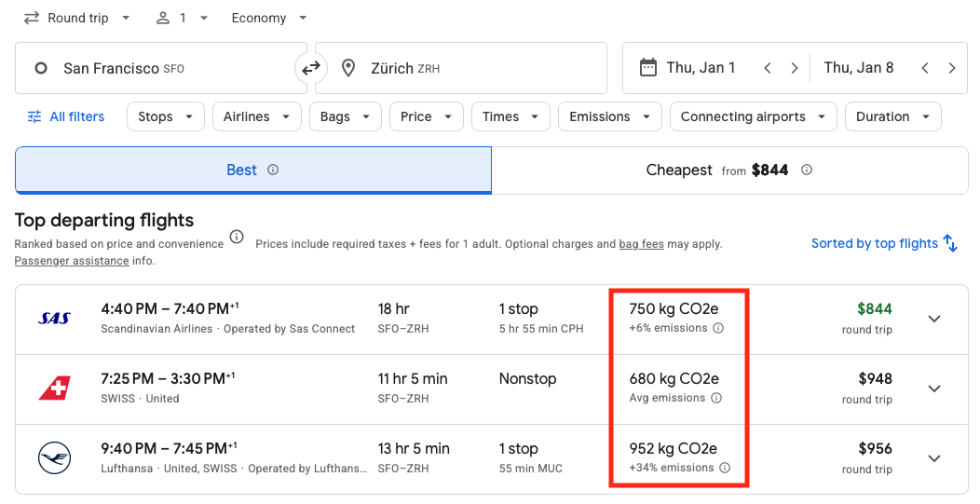Swap origin and destination airports
This screenshot has height=504, width=980.
pos(310,68)
